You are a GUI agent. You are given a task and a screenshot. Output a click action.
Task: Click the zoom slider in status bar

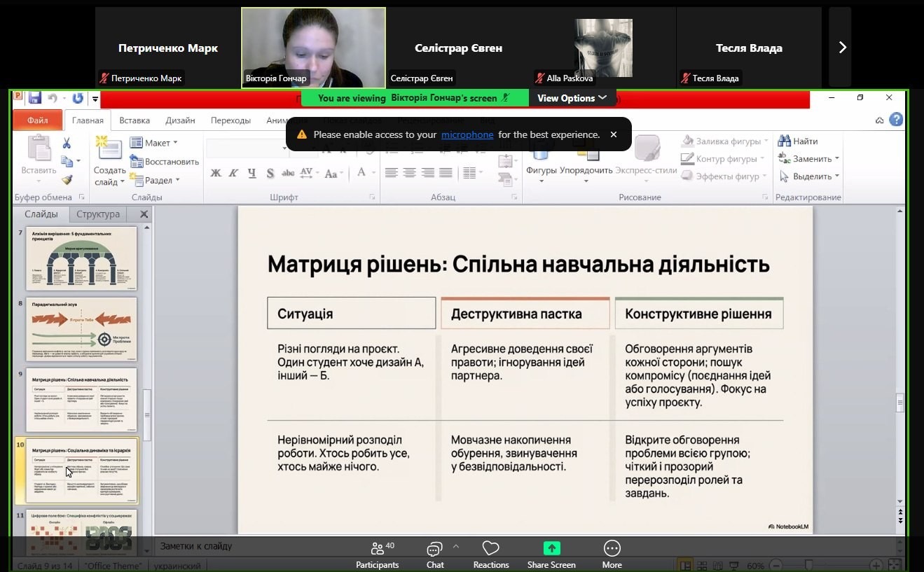808,565
